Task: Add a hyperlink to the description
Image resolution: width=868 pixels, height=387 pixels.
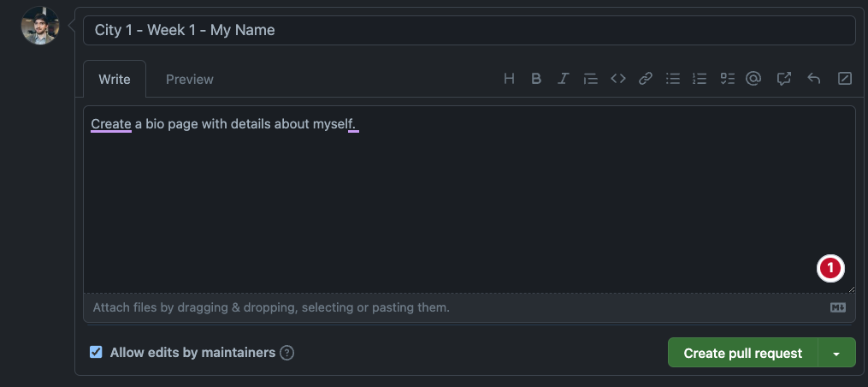Action: pos(646,79)
